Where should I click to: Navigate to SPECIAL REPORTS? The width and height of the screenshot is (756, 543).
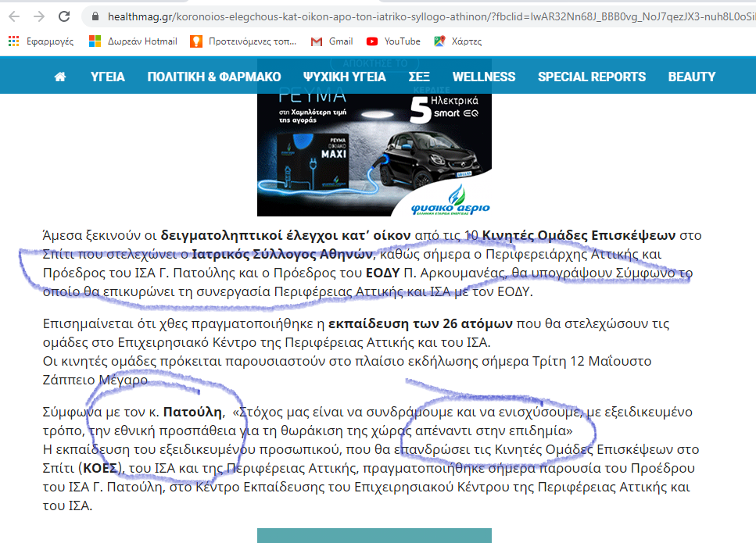[592, 77]
